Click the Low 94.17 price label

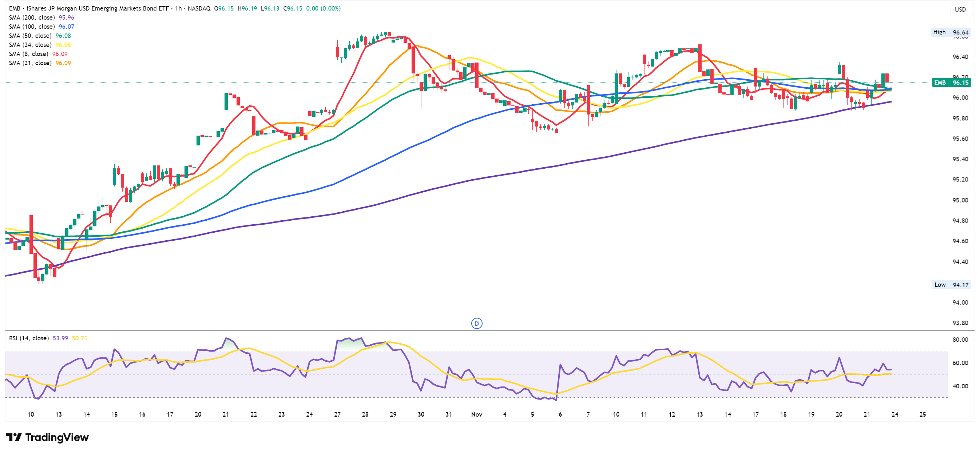(x=951, y=285)
